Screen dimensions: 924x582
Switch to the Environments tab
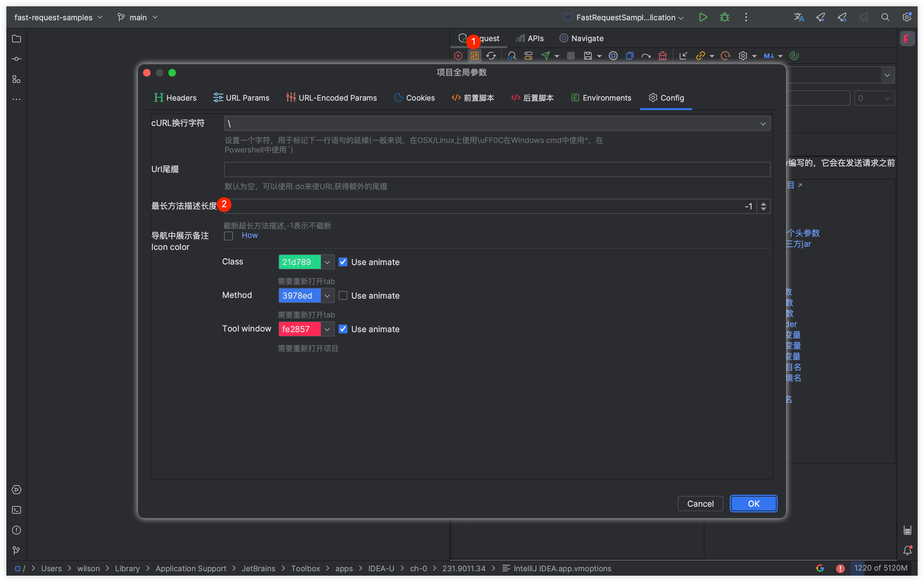(x=601, y=98)
